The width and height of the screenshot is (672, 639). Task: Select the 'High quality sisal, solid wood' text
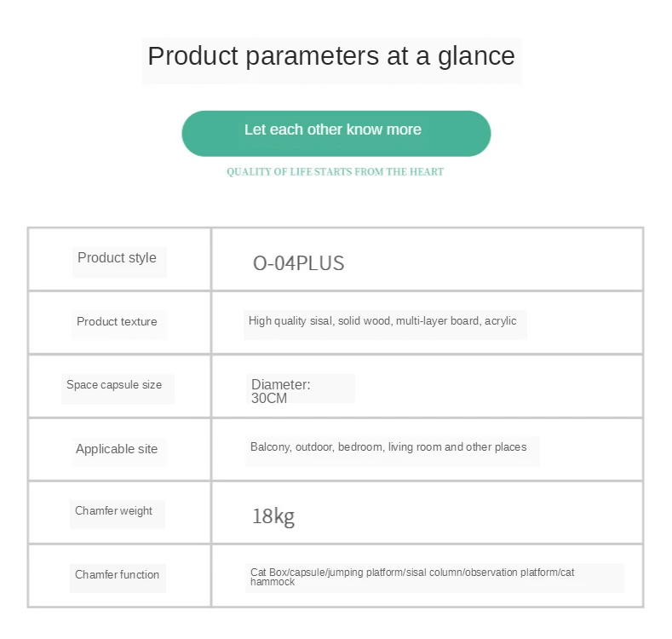319,321
